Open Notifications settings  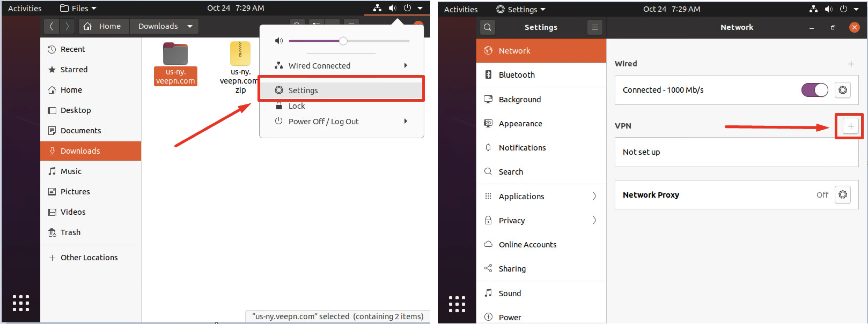pos(522,147)
